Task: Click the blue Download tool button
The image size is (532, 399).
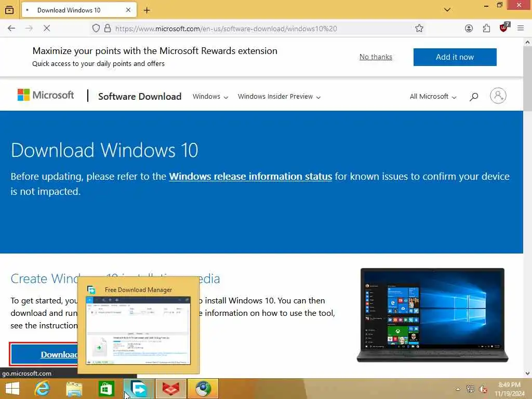Action: (x=45, y=354)
